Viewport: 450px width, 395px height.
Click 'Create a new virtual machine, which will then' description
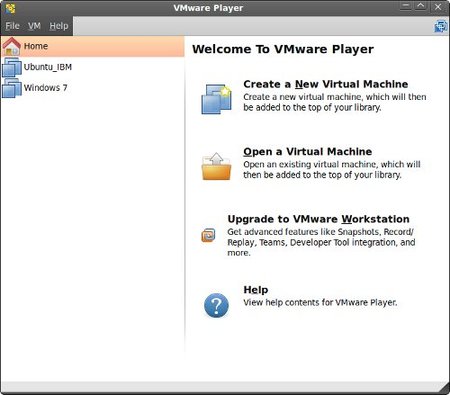pyautogui.click(x=335, y=97)
